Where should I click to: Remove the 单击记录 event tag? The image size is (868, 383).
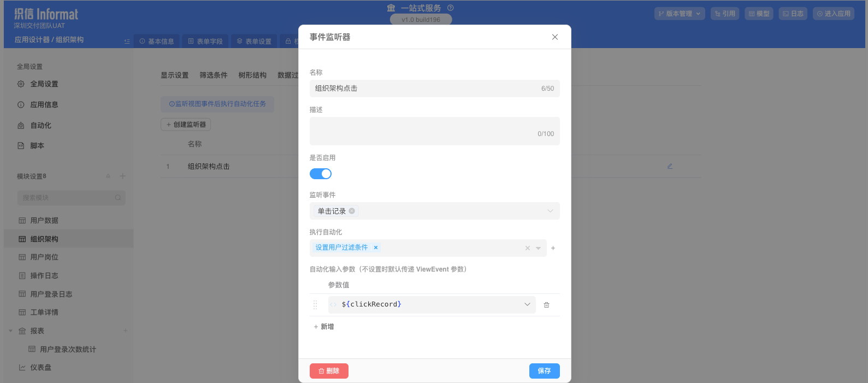click(x=352, y=211)
